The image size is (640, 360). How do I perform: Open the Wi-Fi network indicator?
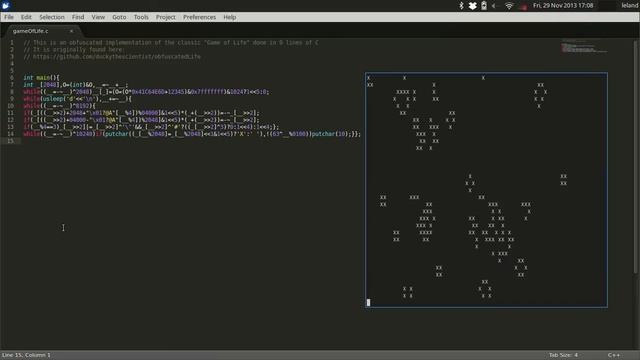(509, 6)
